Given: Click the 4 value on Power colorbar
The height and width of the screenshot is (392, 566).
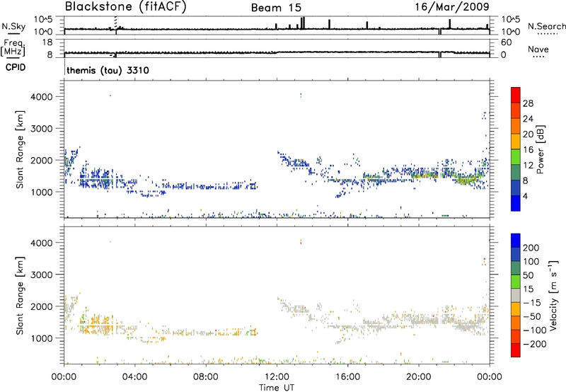Looking at the screenshot, I should [525, 196].
